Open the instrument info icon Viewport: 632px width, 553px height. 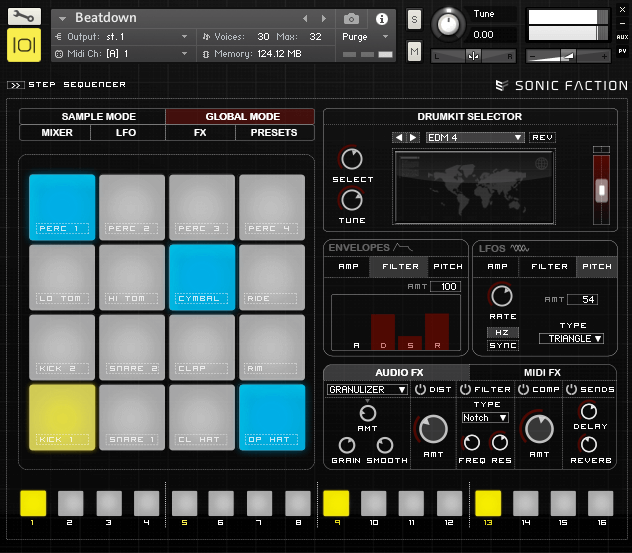click(x=381, y=19)
